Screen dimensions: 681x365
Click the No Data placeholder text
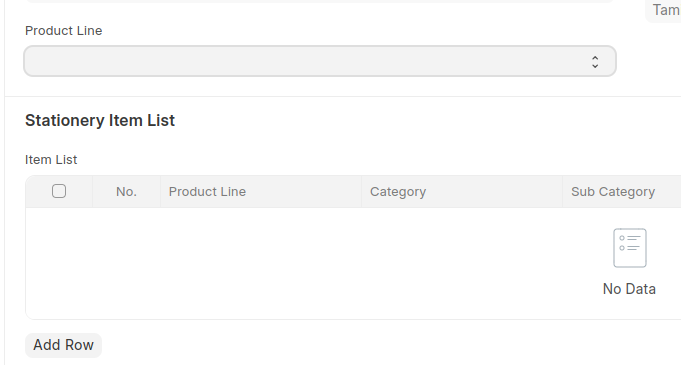tap(629, 289)
